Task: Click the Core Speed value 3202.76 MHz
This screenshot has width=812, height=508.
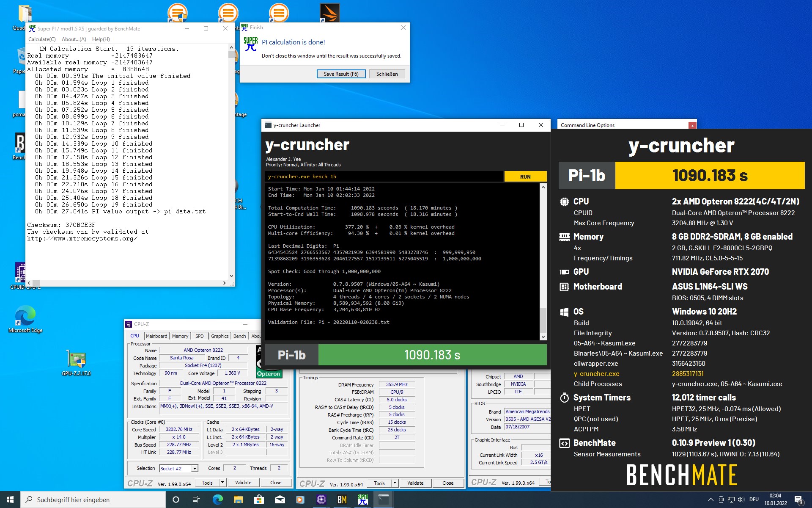Action: 179,429
